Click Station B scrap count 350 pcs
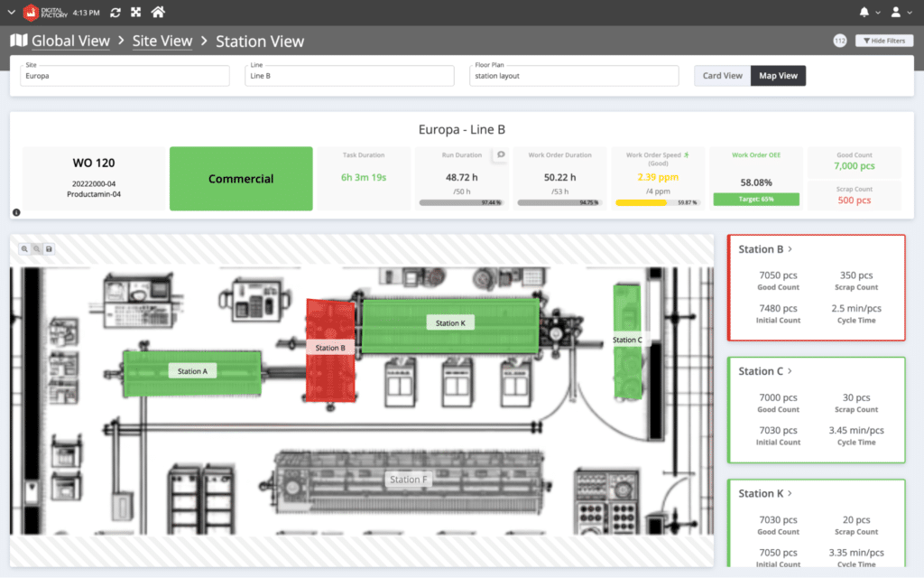The width and height of the screenshot is (924, 578). pos(856,275)
